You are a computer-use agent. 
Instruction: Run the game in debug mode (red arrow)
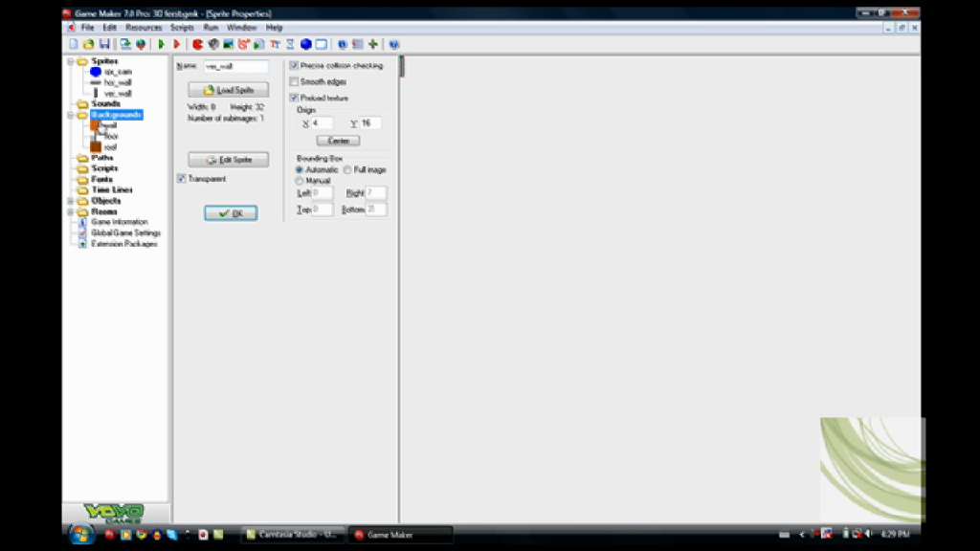pyautogui.click(x=176, y=44)
